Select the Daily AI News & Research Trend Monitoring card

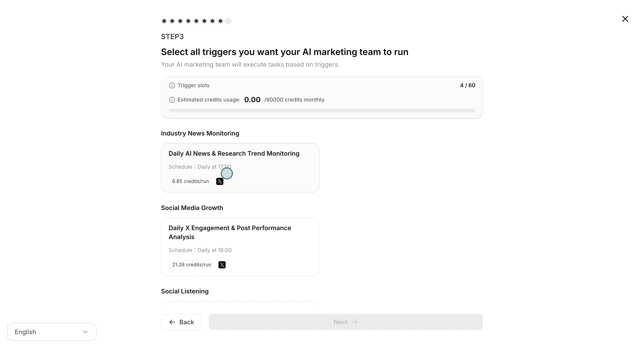240,168
